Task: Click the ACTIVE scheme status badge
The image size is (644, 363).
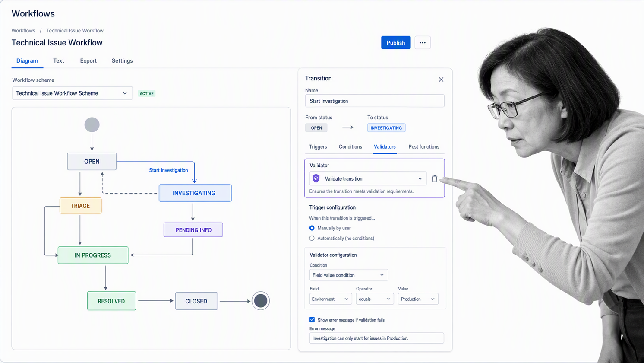Action: pos(147,93)
